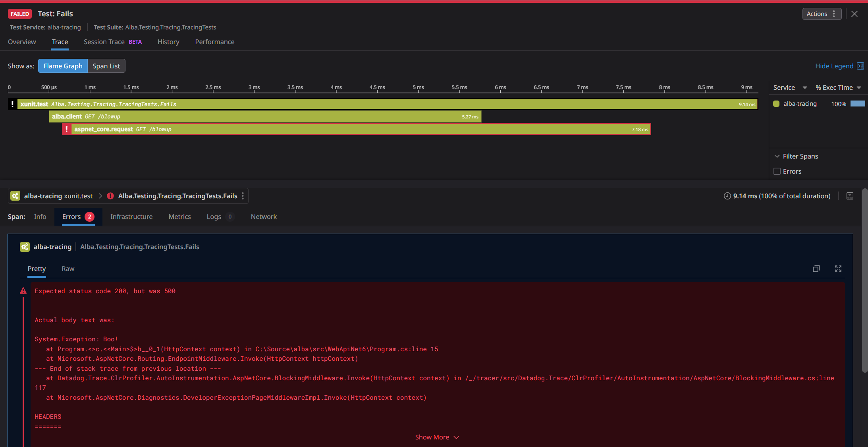Click the Hide Legend link
The width and height of the screenshot is (868, 447).
pyautogui.click(x=834, y=66)
